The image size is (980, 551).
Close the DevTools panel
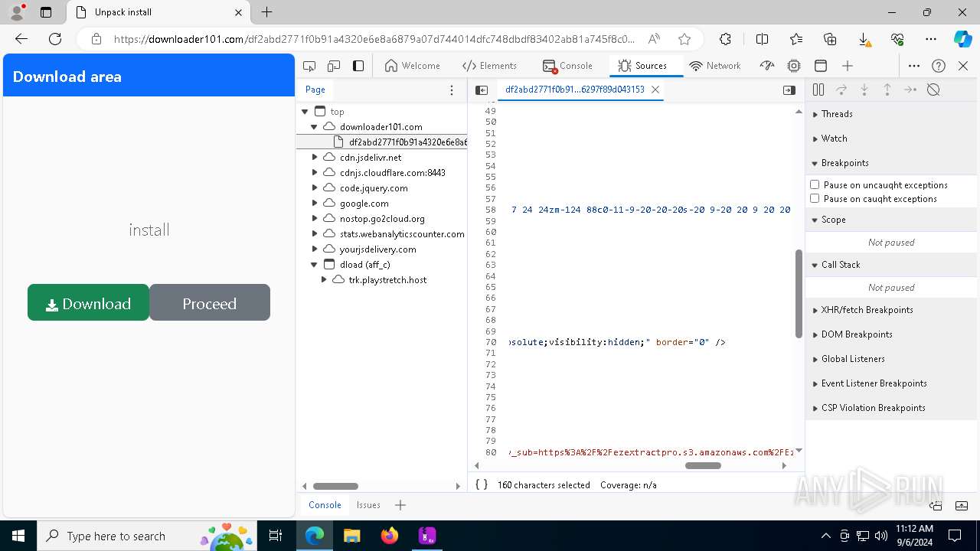[963, 66]
